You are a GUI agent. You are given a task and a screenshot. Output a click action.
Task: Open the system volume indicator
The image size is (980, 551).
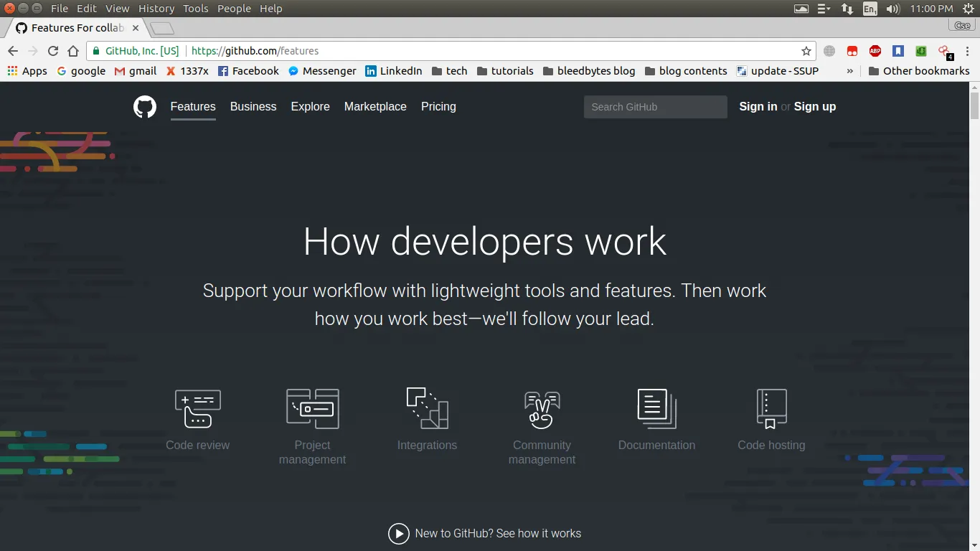click(x=892, y=9)
